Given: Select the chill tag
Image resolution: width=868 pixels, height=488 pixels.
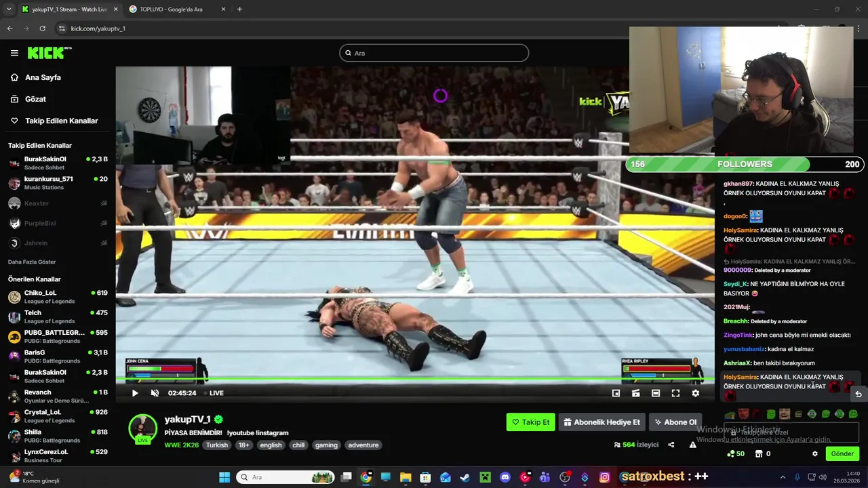Looking at the screenshot, I should click(298, 445).
